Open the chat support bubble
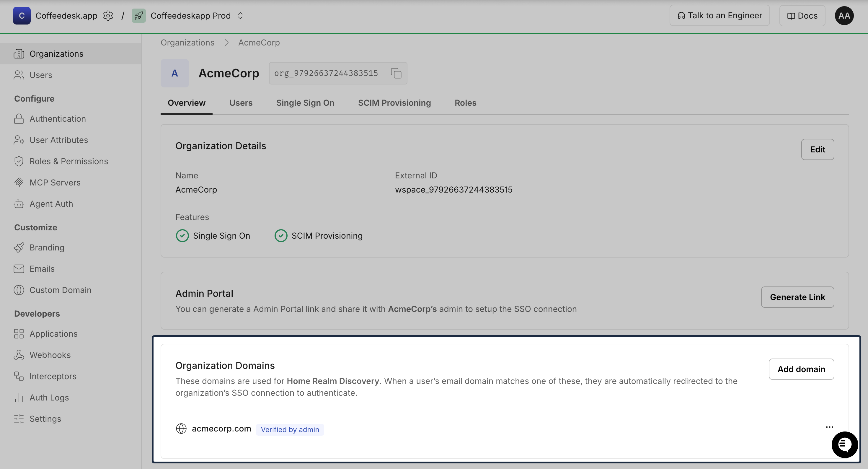This screenshot has height=469, width=868. coord(844,444)
